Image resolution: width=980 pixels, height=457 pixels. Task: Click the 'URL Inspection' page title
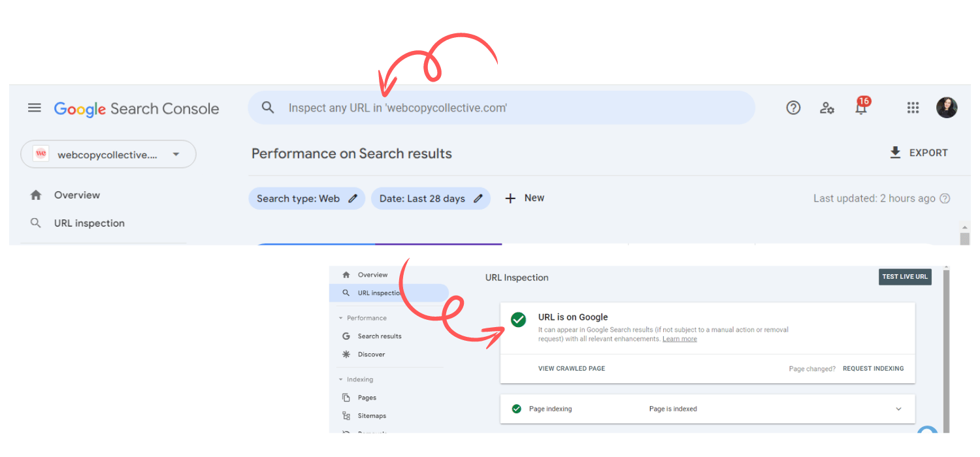tap(517, 277)
